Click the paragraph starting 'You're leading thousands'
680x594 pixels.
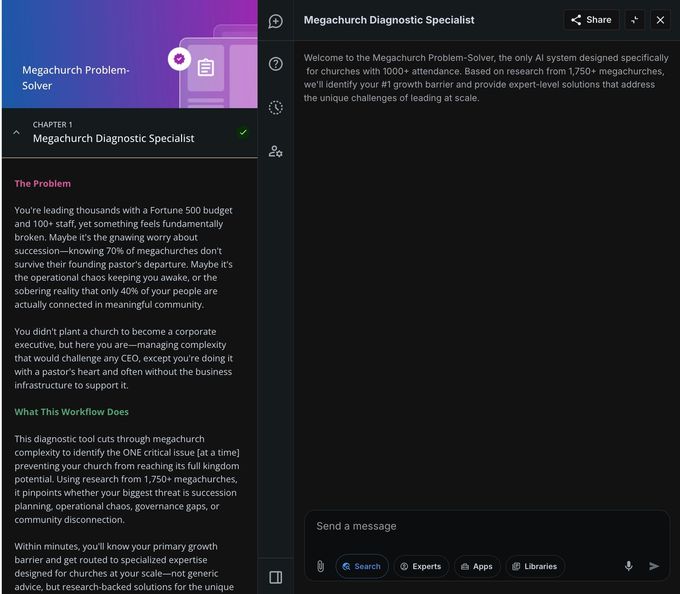click(x=124, y=257)
